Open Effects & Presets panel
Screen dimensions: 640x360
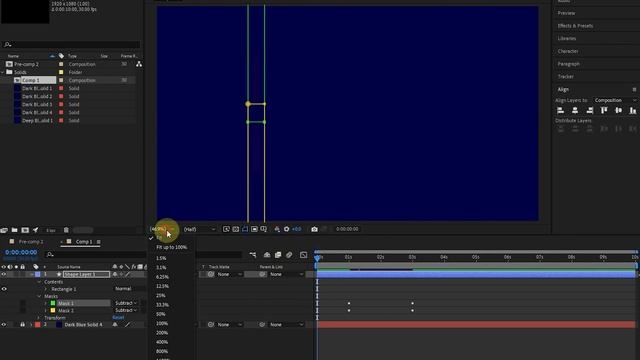coord(575,26)
